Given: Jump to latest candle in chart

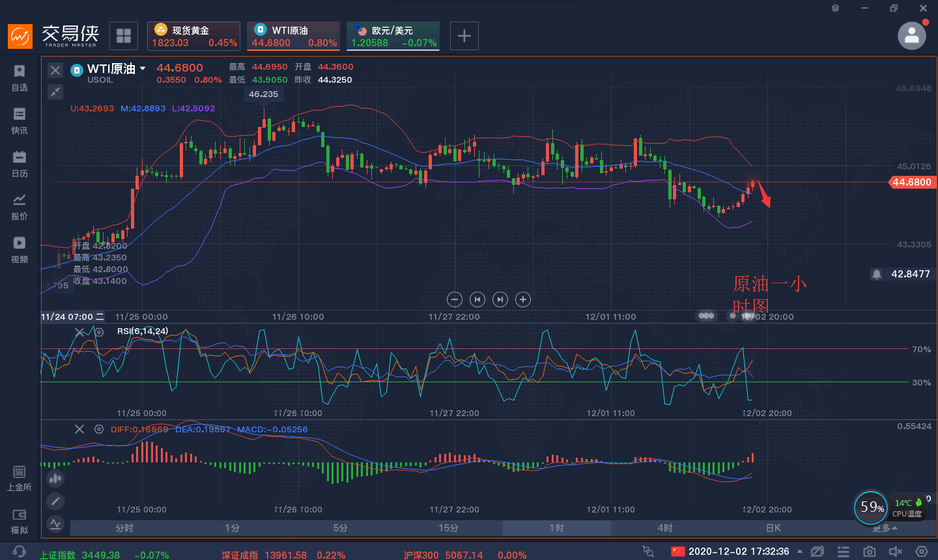Looking at the screenshot, I should [500, 300].
